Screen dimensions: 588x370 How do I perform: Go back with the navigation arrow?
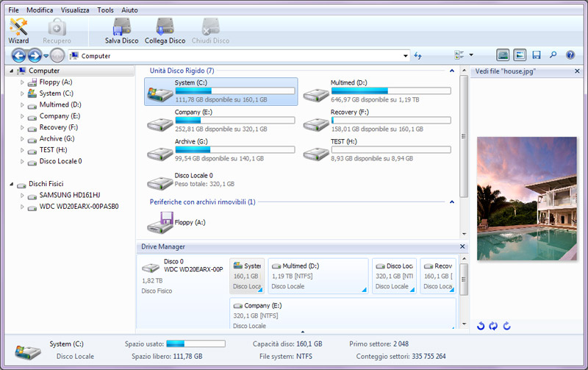coord(18,55)
